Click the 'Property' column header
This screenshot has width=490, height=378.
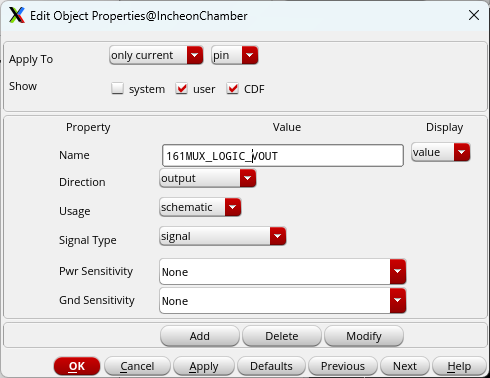pos(88,127)
